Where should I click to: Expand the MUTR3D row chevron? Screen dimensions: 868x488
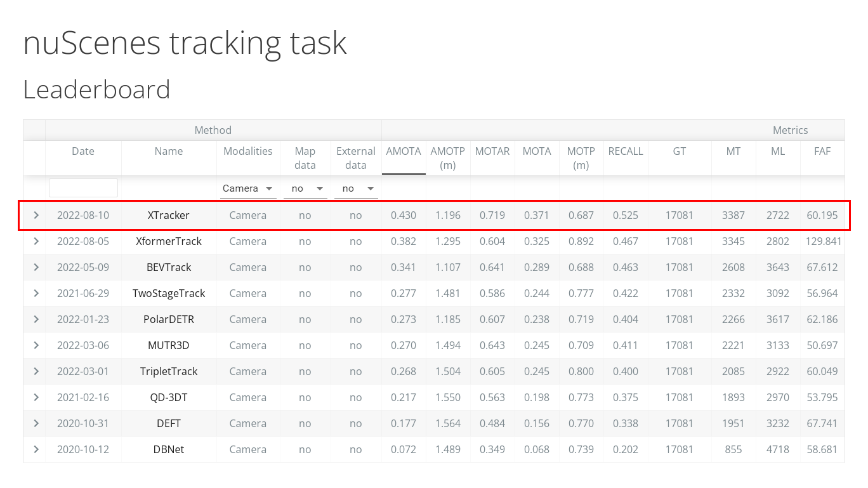click(x=36, y=345)
